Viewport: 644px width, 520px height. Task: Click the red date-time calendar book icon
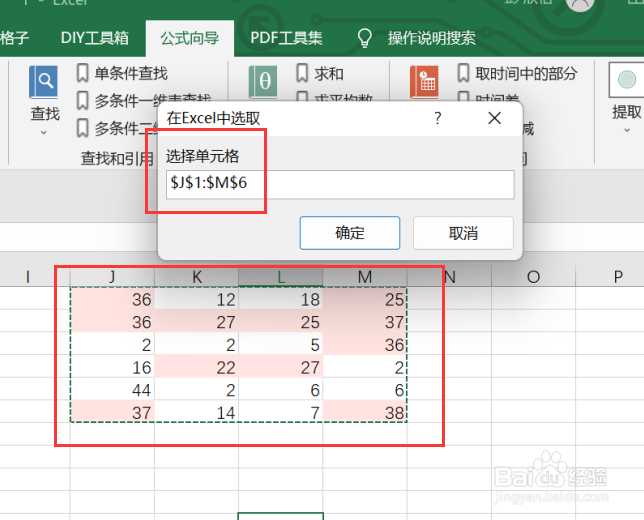click(x=424, y=83)
